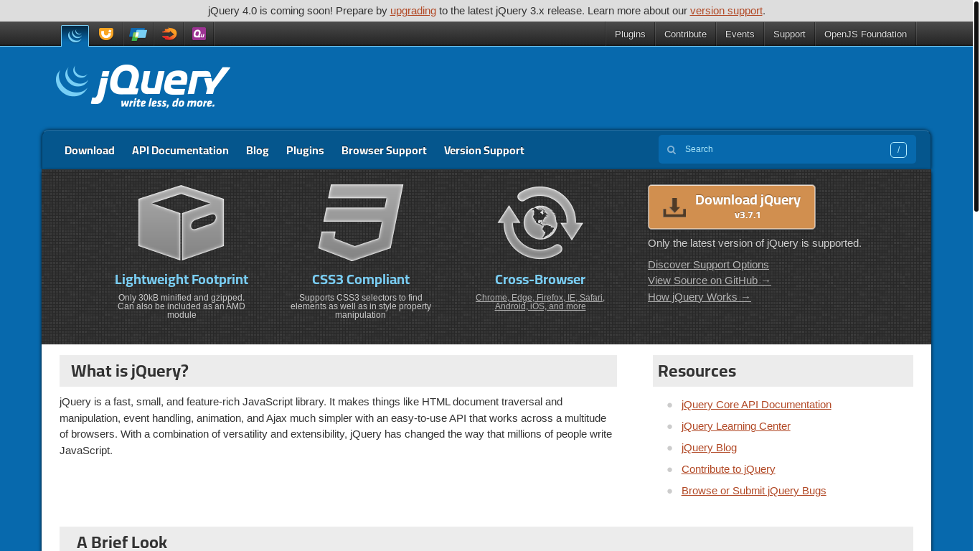Click the Lightweight Footprint heading
Image resolution: width=980 pixels, height=551 pixels.
pos(182,280)
